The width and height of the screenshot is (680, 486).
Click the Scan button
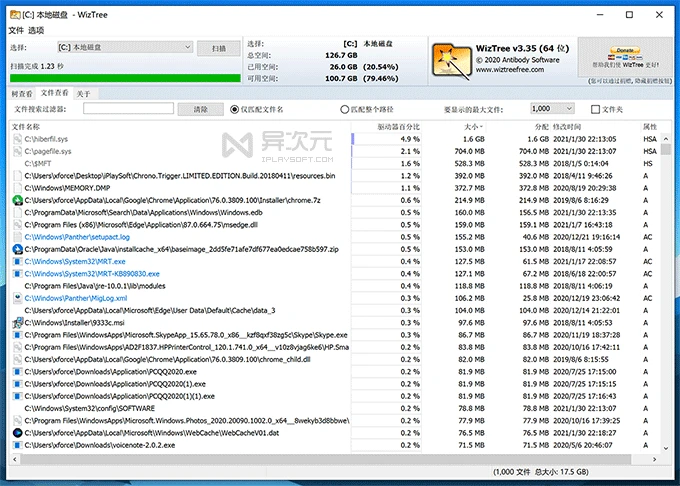pos(219,48)
